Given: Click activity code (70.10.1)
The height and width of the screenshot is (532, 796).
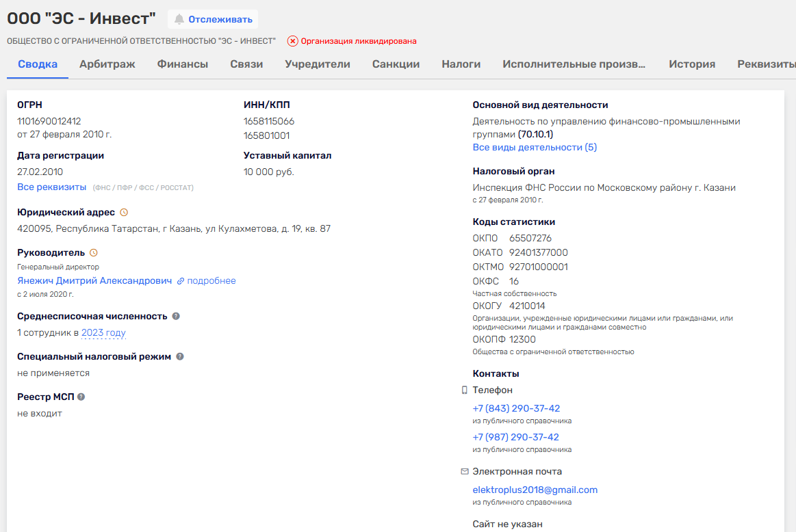Looking at the screenshot, I should 536,135.
